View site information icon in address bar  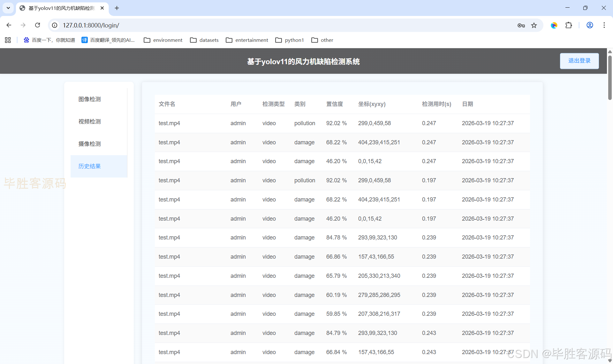(55, 25)
